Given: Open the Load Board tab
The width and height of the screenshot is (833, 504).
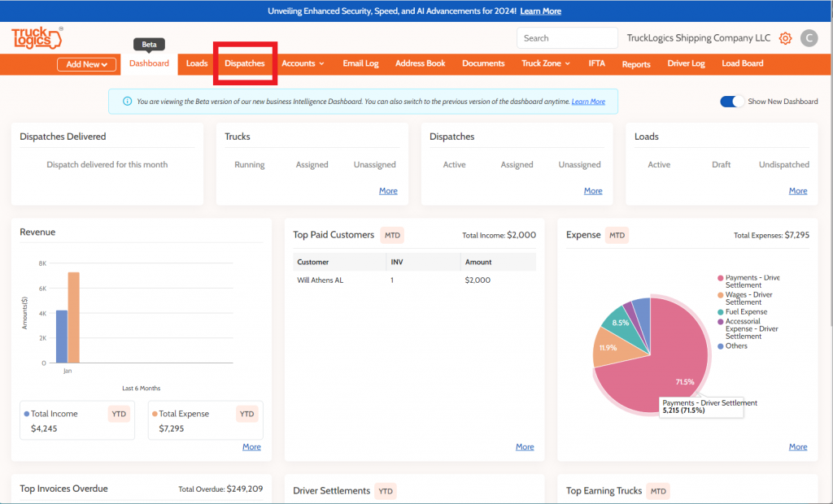Looking at the screenshot, I should point(742,63).
